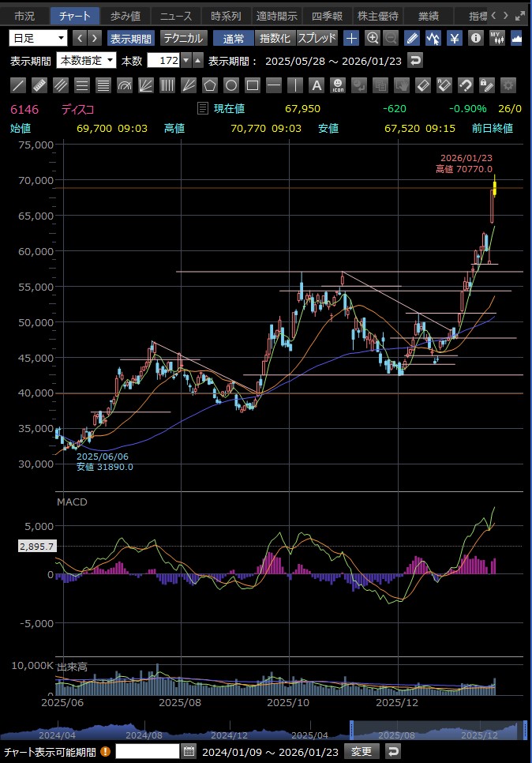Select the pentagon shape drawing tool
Viewport: 532px width, 763px height.
[210, 85]
